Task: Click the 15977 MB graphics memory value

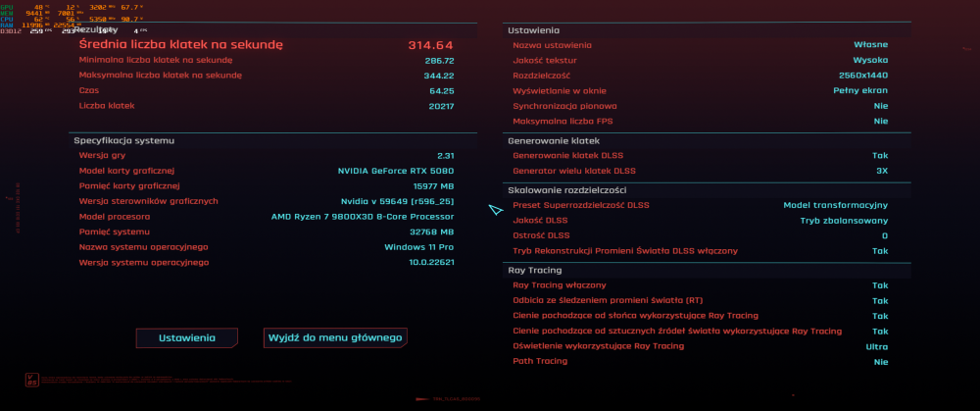Action: pyautogui.click(x=434, y=185)
